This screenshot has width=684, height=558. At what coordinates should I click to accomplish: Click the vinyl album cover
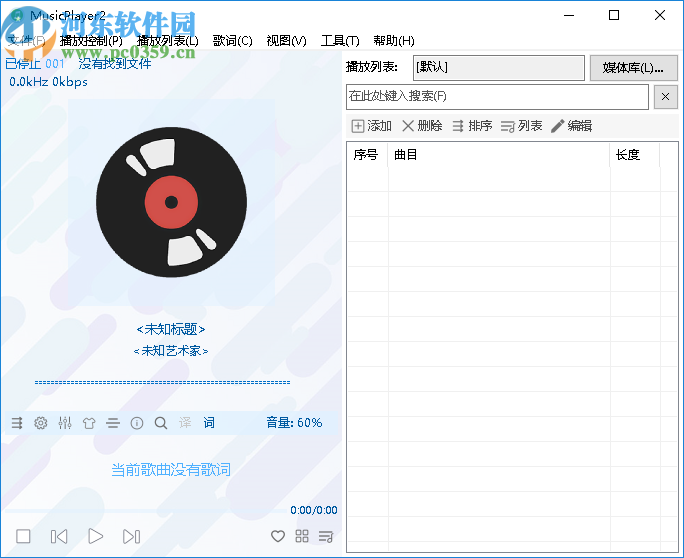(171, 202)
